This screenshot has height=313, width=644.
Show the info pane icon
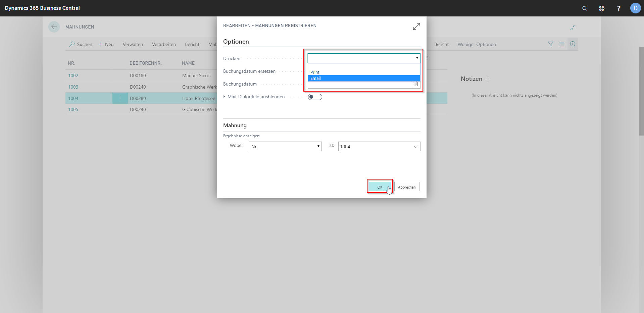(573, 44)
